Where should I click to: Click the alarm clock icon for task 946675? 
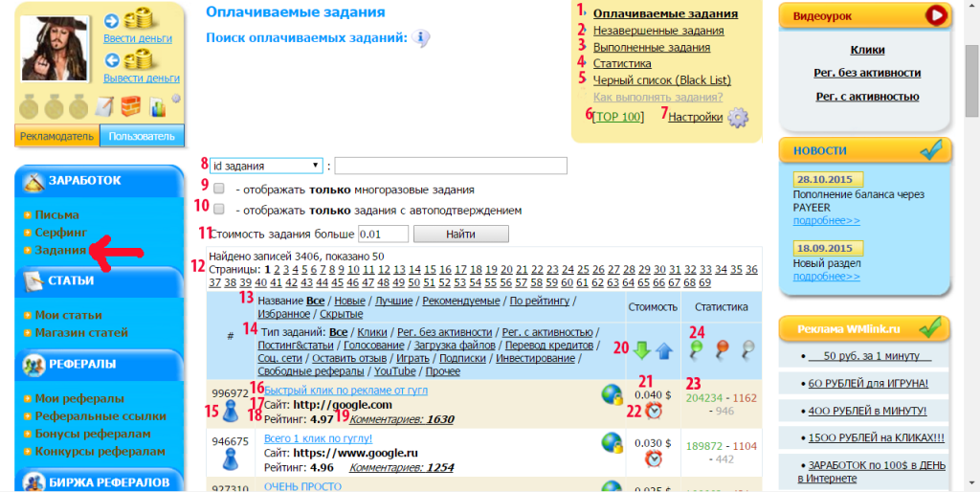pos(654,459)
